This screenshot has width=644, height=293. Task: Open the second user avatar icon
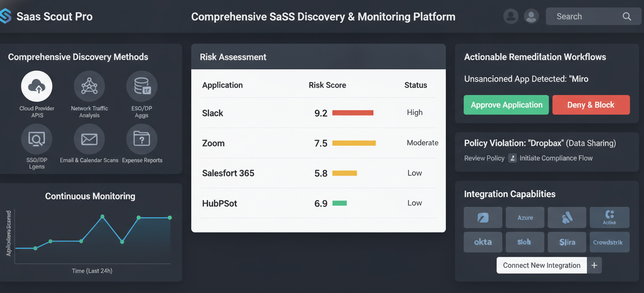point(531,17)
